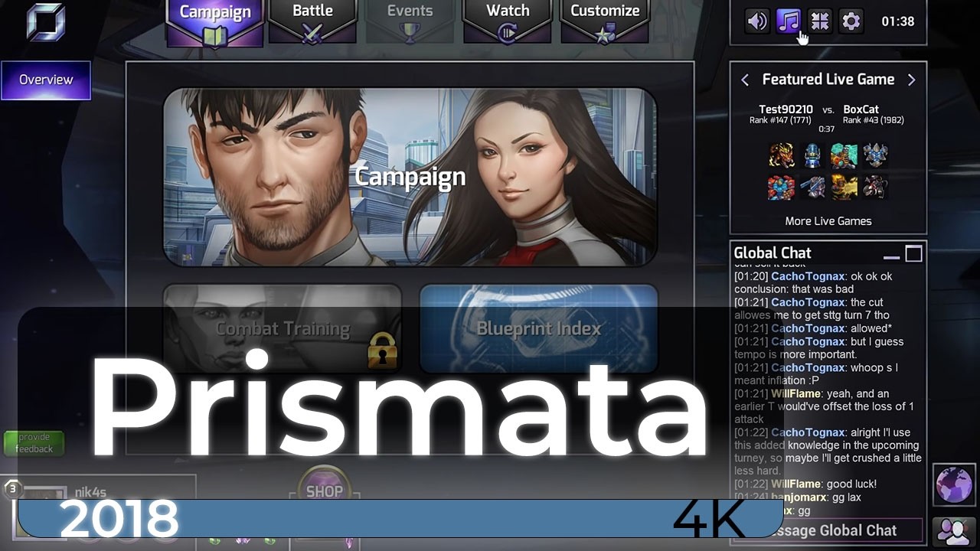The height and width of the screenshot is (551, 980).
Task: Click banjomarx name in chat
Action: pyautogui.click(x=799, y=497)
